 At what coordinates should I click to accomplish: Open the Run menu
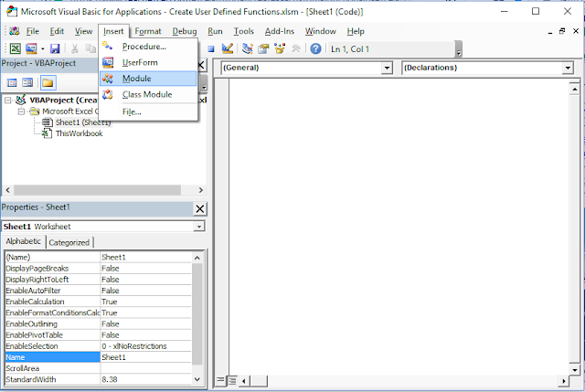pyautogui.click(x=216, y=31)
